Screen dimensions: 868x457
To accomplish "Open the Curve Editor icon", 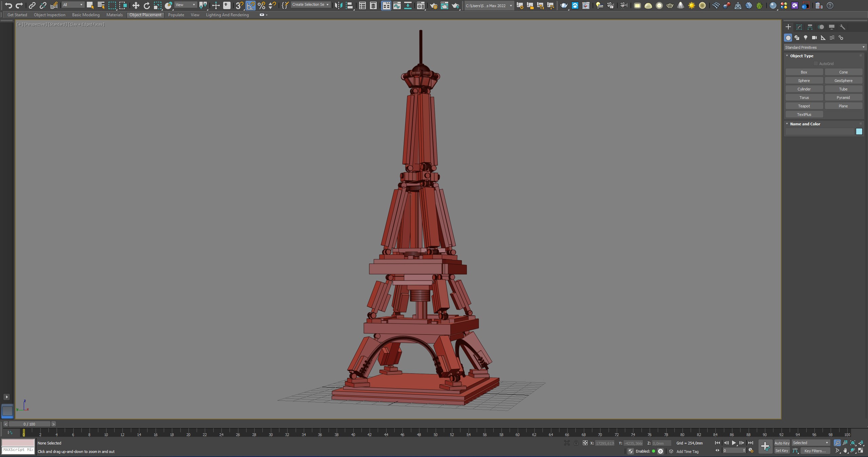I will (397, 5).
